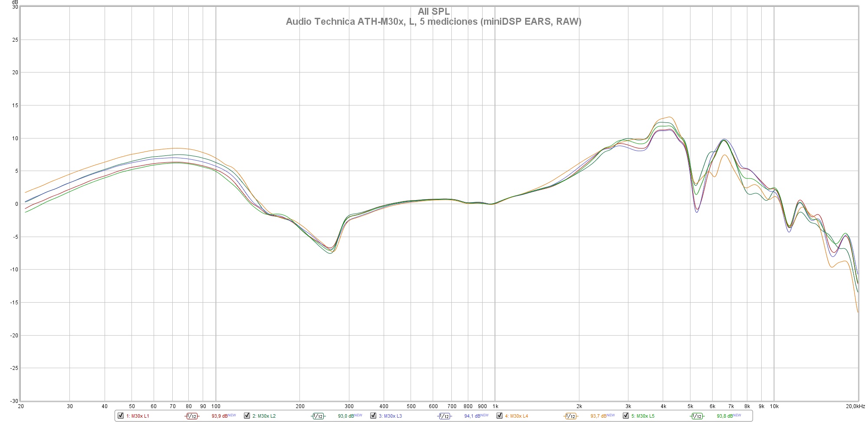Image resolution: width=868 pixels, height=422 pixels.
Task: Click the 'All SPL' graph title
Action: 434,12
